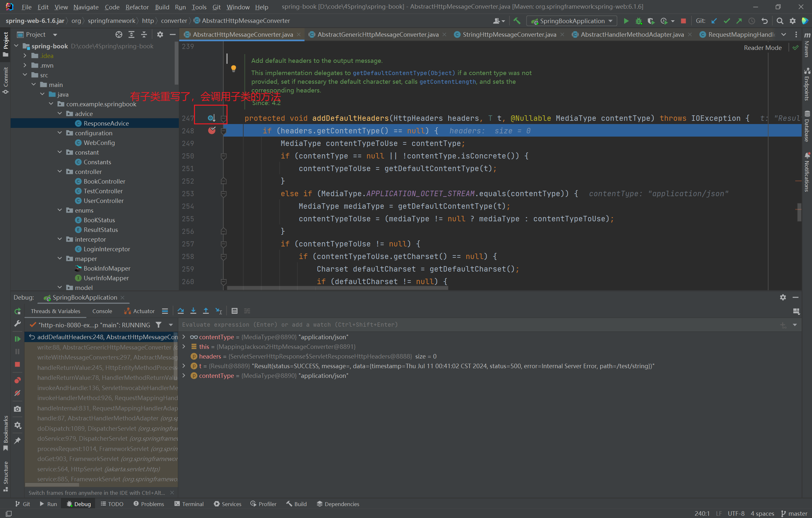Toggle Reader Mode in editor
812x518 pixels.
click(x=762, y=48)
